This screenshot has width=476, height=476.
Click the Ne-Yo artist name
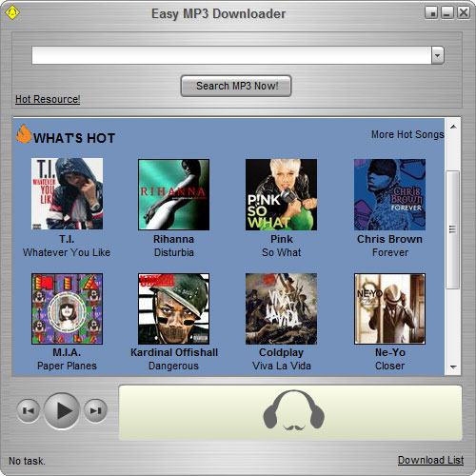click(x=390, y=352)
